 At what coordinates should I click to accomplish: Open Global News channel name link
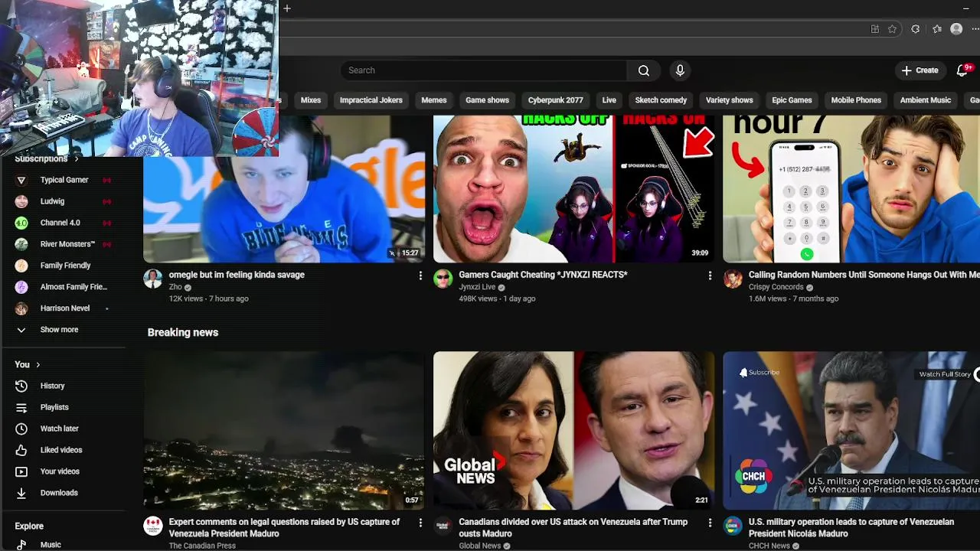480,546
